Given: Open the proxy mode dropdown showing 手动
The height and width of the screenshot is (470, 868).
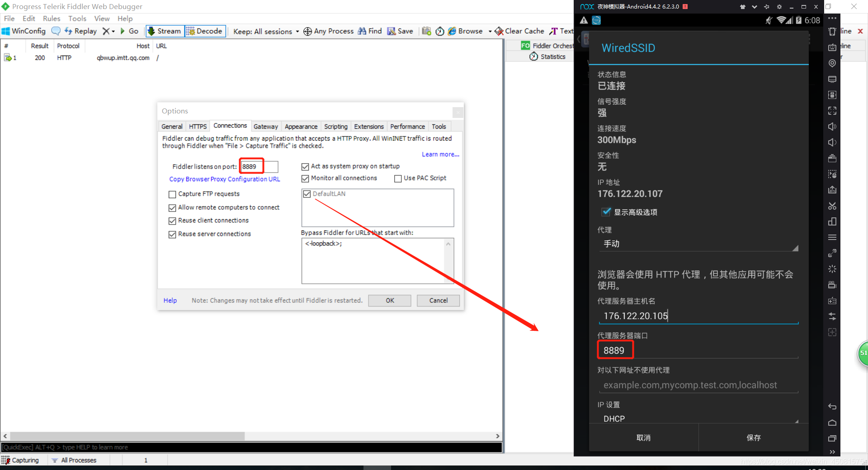Looking at the screenshot, I should pos(698,244).
